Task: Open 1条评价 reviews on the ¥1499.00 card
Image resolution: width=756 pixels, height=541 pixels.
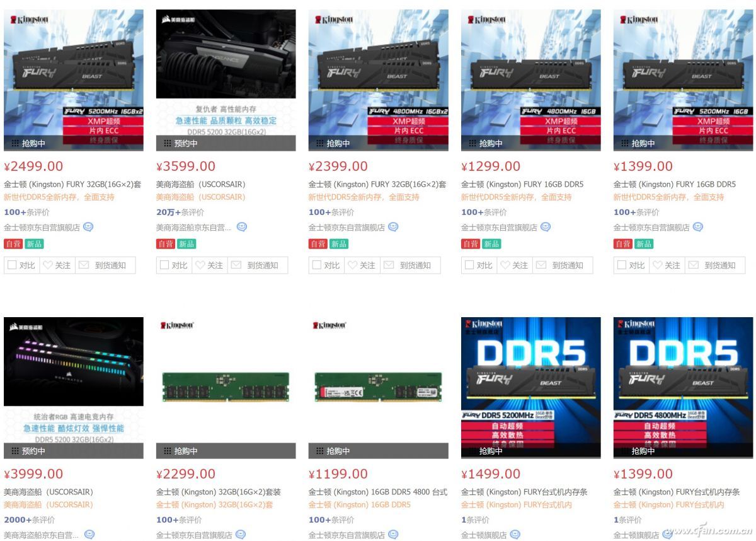Action: point(476,520)
